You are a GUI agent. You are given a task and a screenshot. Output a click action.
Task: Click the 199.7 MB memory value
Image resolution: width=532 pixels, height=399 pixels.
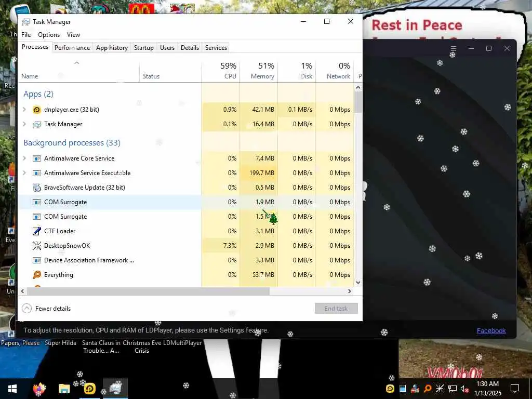[262, 173]
